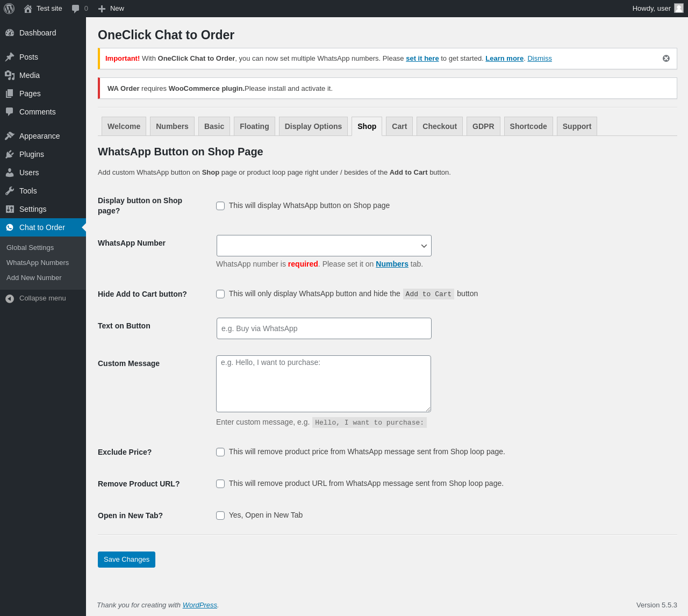The height and width of the screenshot is (616, 688).
Task: Click inside the Custom Message textarea
Action: 324,384
